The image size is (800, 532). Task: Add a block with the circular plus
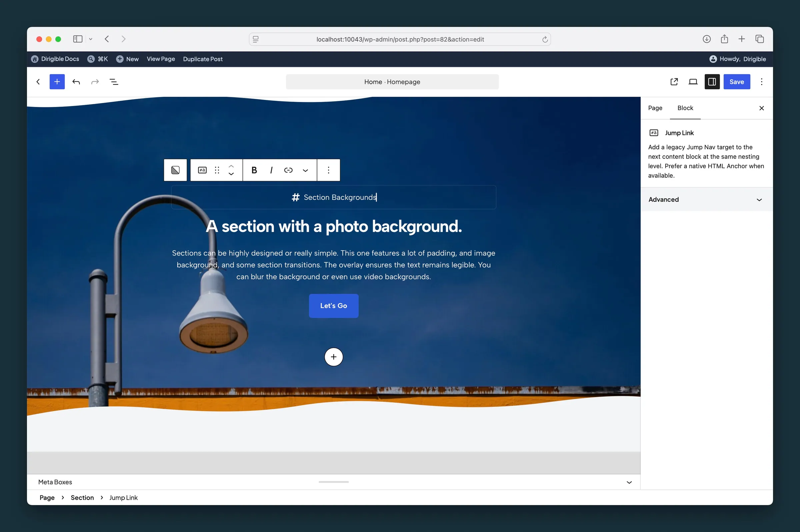click(x=333, y=357)
